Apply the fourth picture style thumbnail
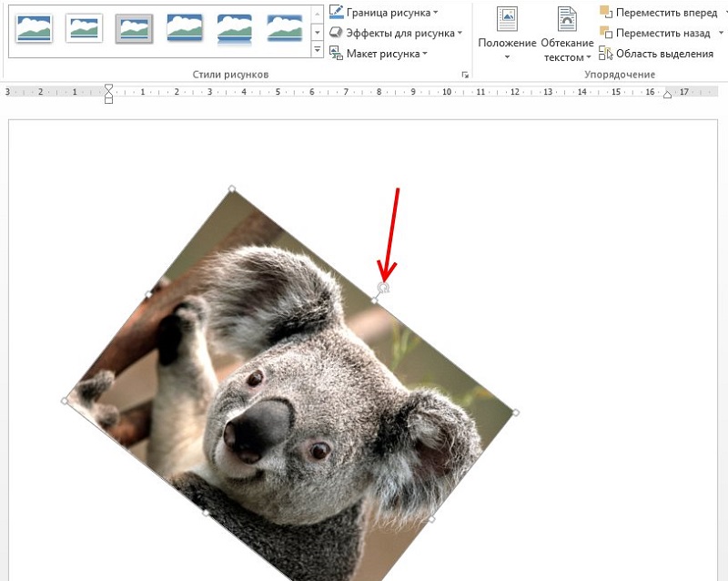 click(x=185, y=28)
